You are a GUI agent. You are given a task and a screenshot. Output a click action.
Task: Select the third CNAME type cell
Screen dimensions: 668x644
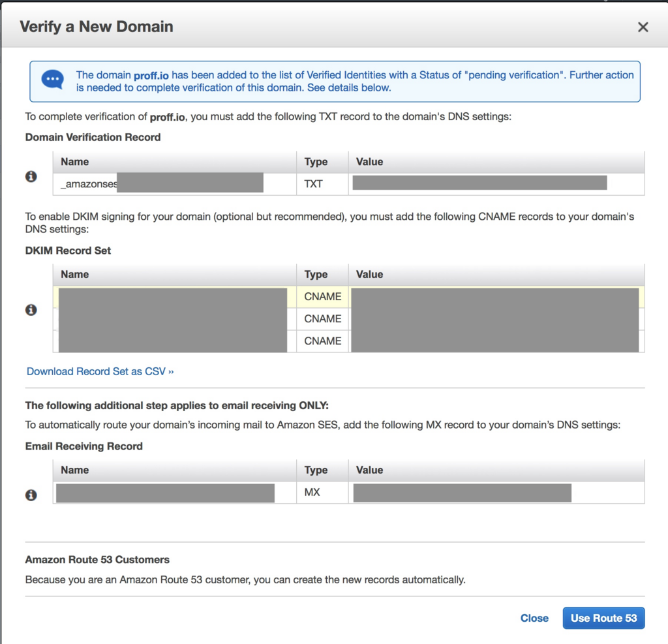322,341
